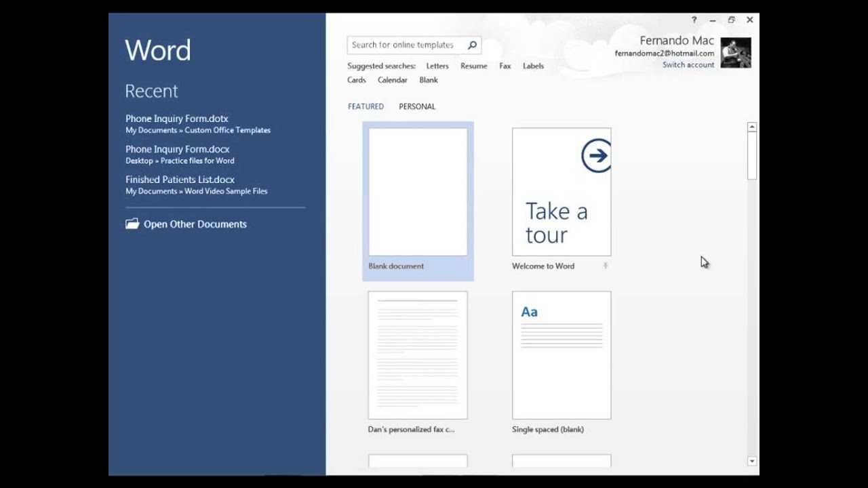Search suggested Letters templates
This screenshot has height=488, width=868.
437,66
